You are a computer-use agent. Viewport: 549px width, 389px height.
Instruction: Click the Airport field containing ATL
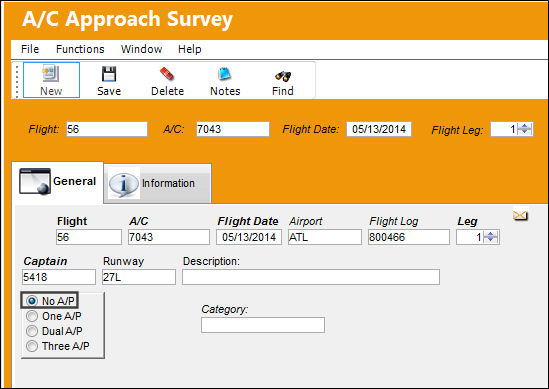325,237
